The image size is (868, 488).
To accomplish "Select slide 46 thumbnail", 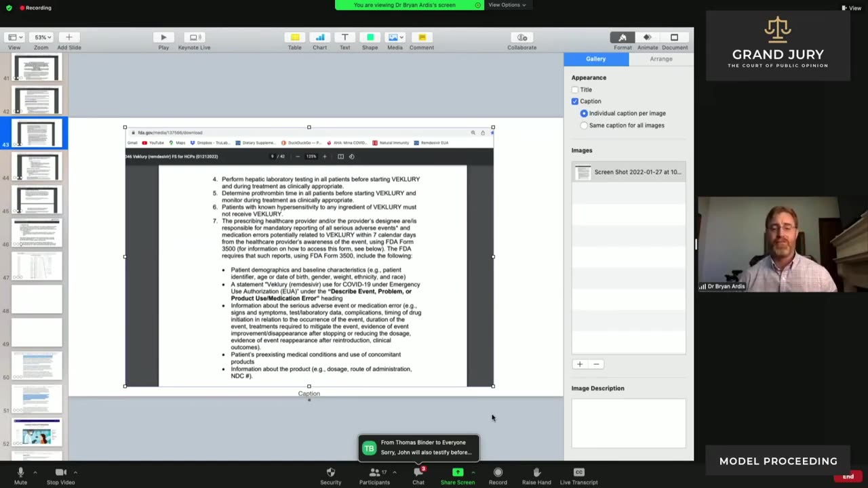I will (x=37, y=234).
